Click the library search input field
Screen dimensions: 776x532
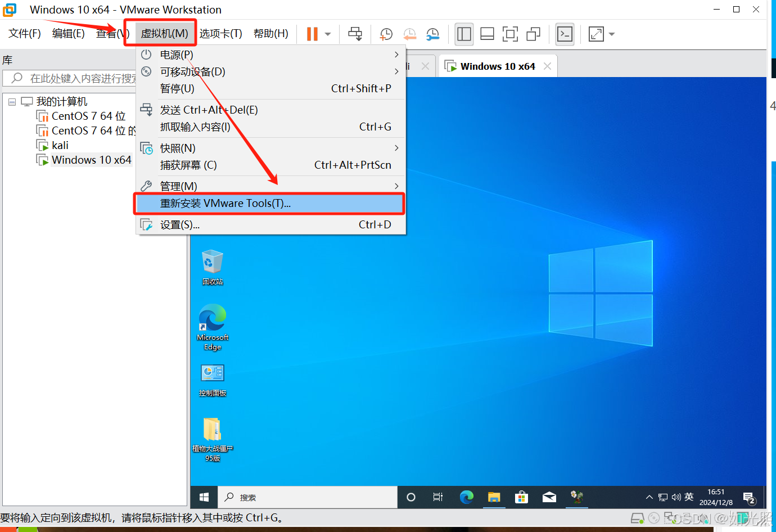tap(70, 78)
